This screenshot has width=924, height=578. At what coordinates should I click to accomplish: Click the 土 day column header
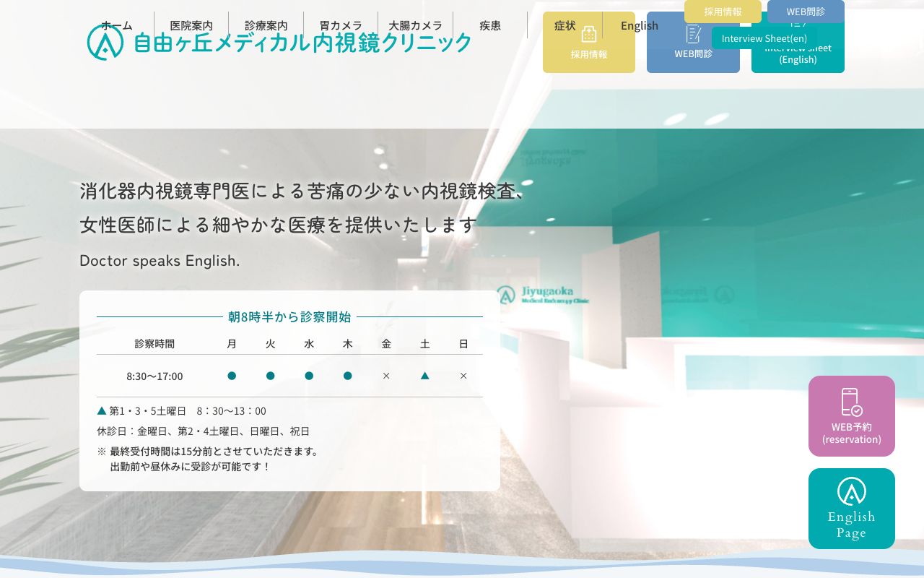coord(424,344)
